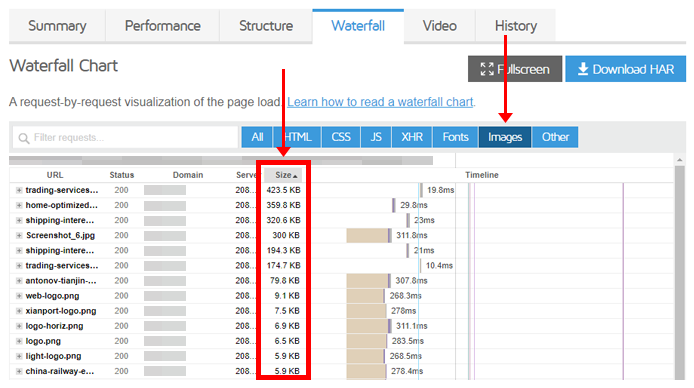Click the Timeline column header

coord(482,175)
